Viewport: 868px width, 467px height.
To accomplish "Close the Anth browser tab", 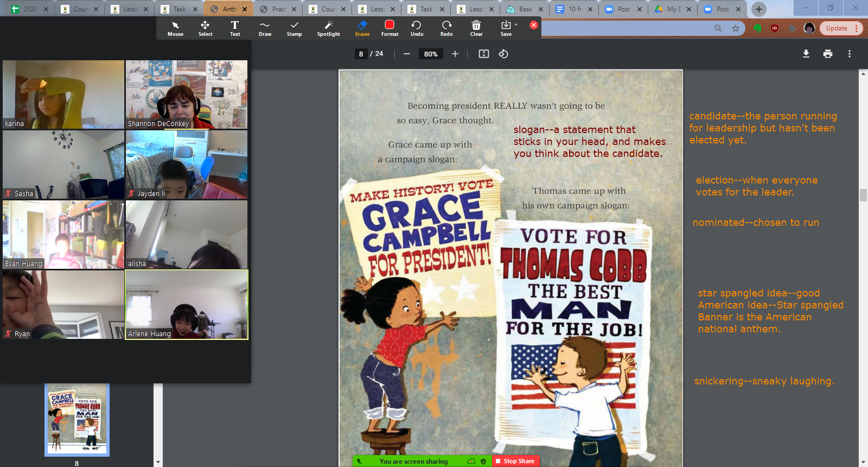I will (x=245, y=9).
